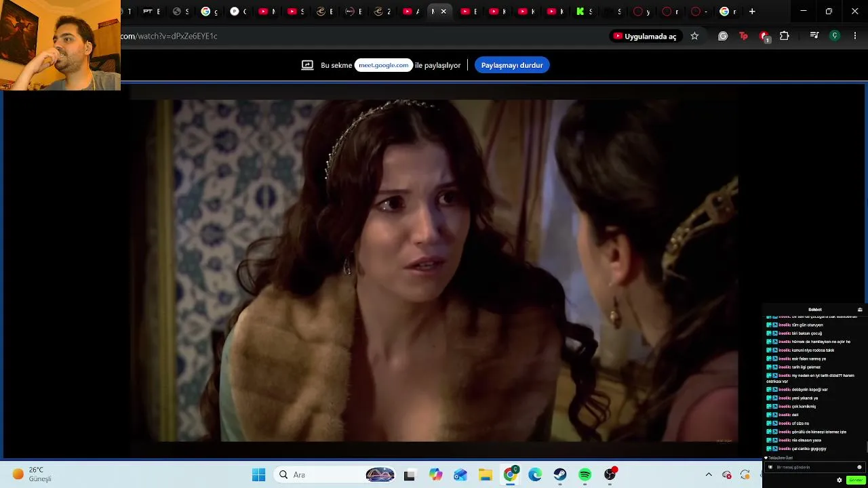Screen dimensions: 868x488
Task: Click the chat users icon beside Sohbet
Action: pos(860,310)
